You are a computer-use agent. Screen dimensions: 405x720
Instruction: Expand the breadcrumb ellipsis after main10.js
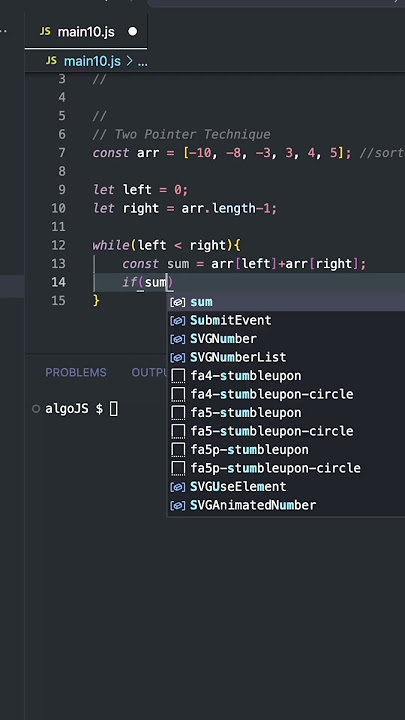pyautogui.click(x=143, y=62)
